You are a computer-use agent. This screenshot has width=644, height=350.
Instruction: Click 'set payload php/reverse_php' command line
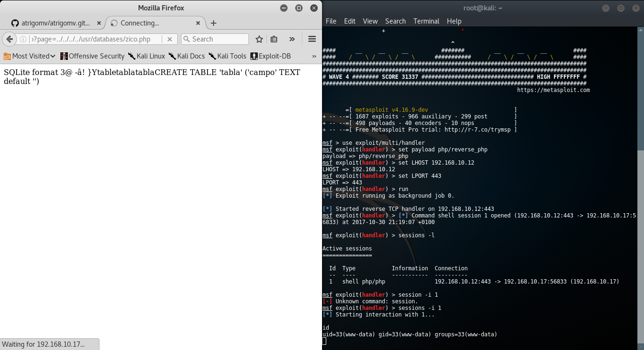point(405,150)
